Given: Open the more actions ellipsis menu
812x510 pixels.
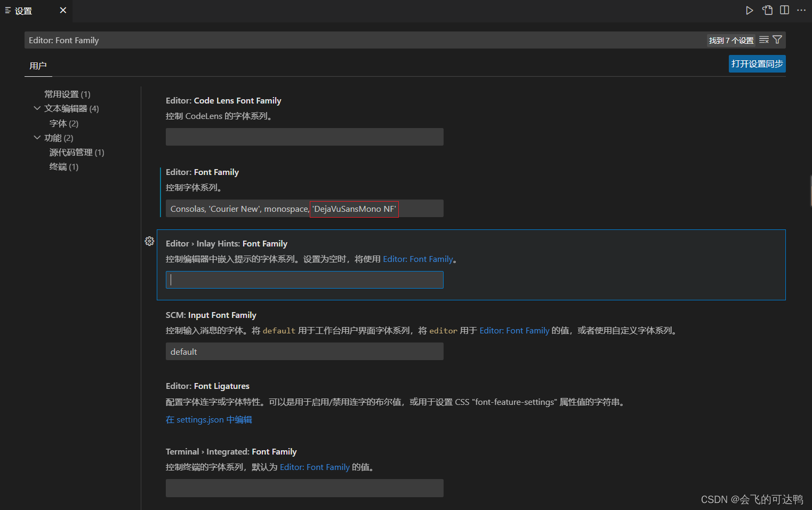Looking at the screenshot, I should pyautogui.click(x=801, y=10).
